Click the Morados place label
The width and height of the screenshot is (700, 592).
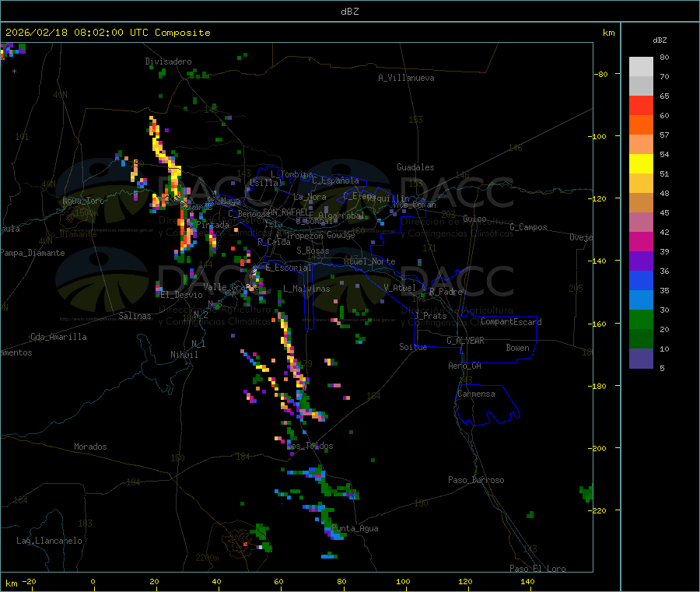tap(90, 447)
